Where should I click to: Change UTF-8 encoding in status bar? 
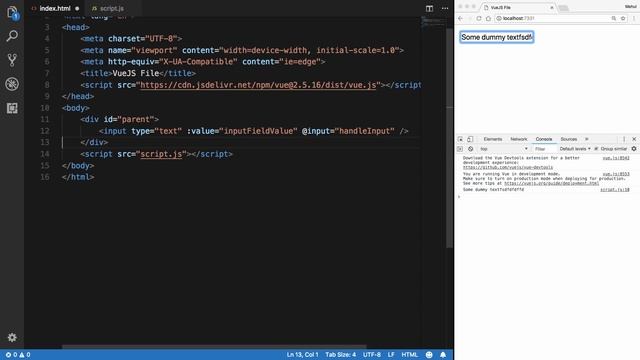pos(371,355)
